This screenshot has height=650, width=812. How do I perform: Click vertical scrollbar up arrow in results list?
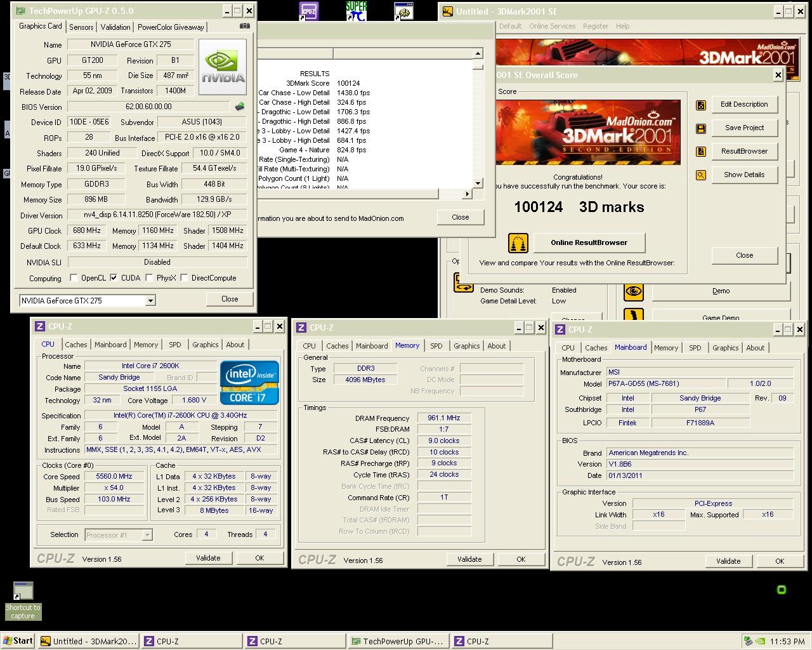(479, 54)
